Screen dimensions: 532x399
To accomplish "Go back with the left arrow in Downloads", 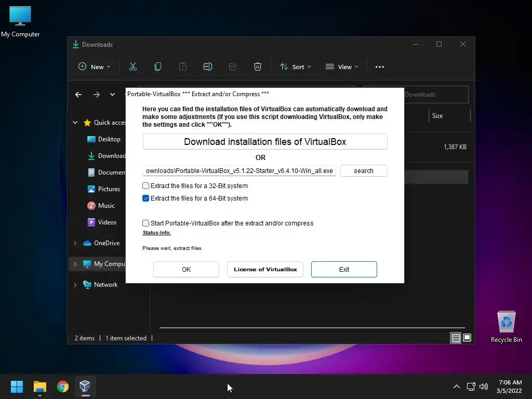I will [x=78, y=95].
